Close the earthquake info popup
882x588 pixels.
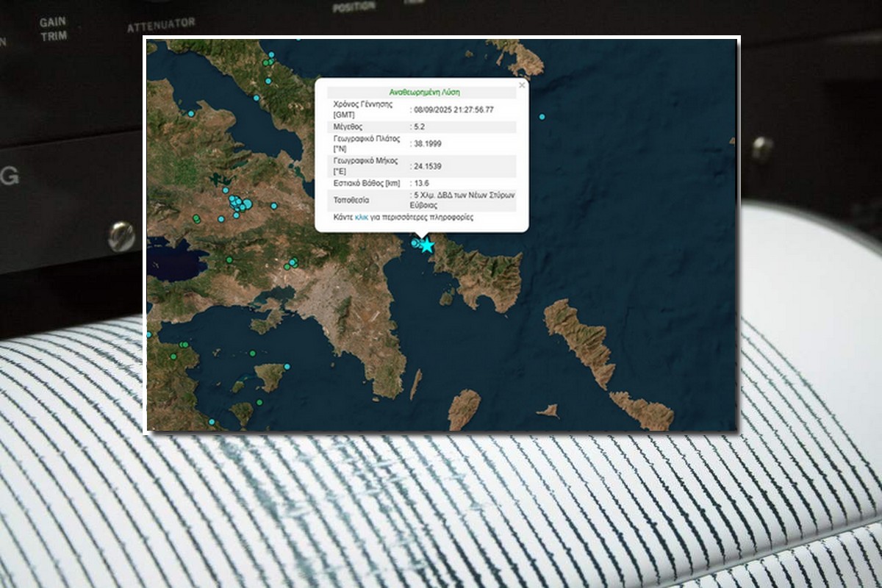point(522,85)
